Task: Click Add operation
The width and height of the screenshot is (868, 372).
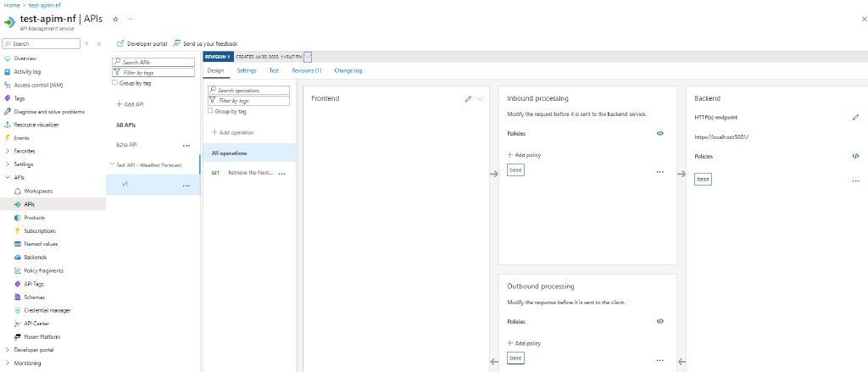Action: click(x=232, y=133)
